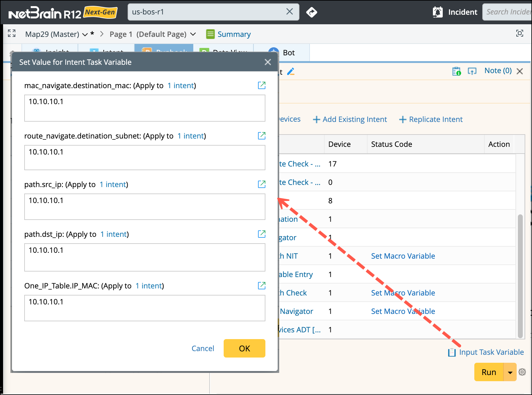Open pop-out editor for path.src_ip
This screenshot has width=532, height=395.
click(261, 184)
